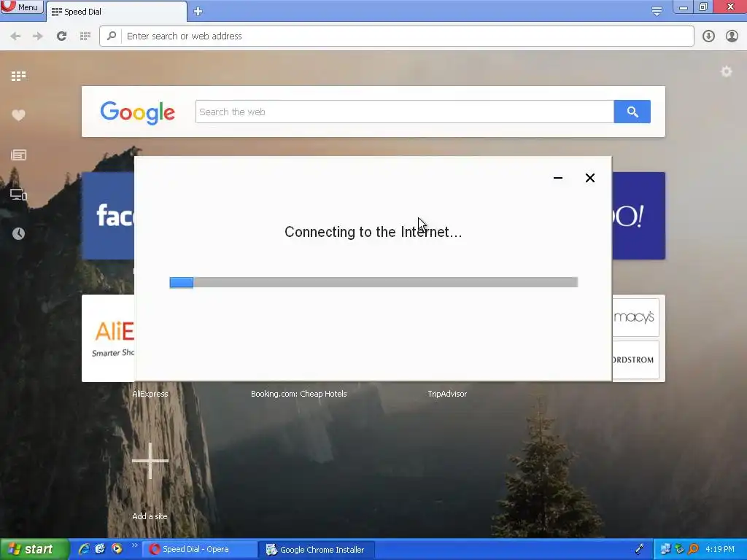Click the Chrome quick launch icon
Screen dimensions: 747x560
point(116,549)
